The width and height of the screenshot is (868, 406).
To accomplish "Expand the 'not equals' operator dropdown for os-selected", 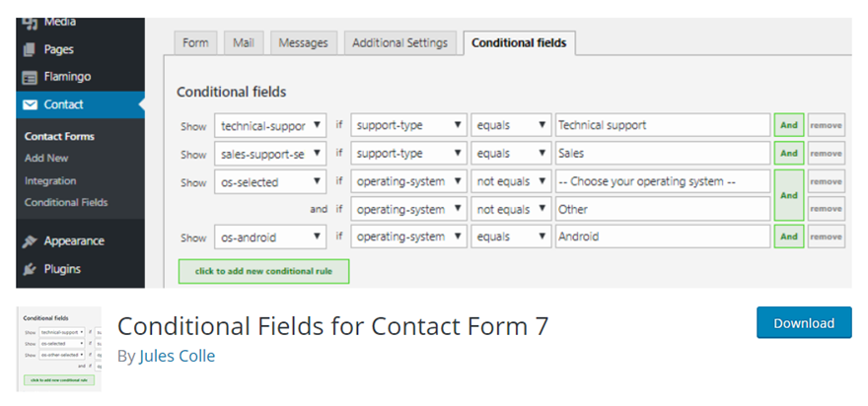I will pyautogui.click(x=510, y=182).
